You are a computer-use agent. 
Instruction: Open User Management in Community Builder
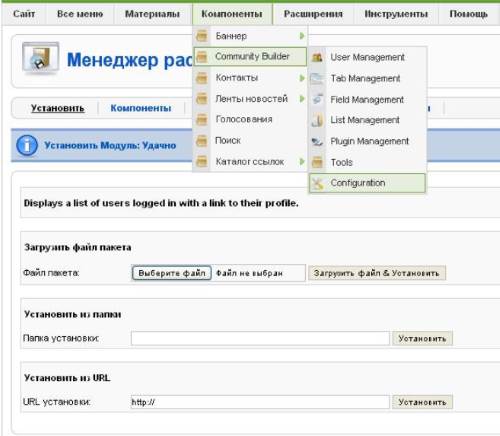367,57
